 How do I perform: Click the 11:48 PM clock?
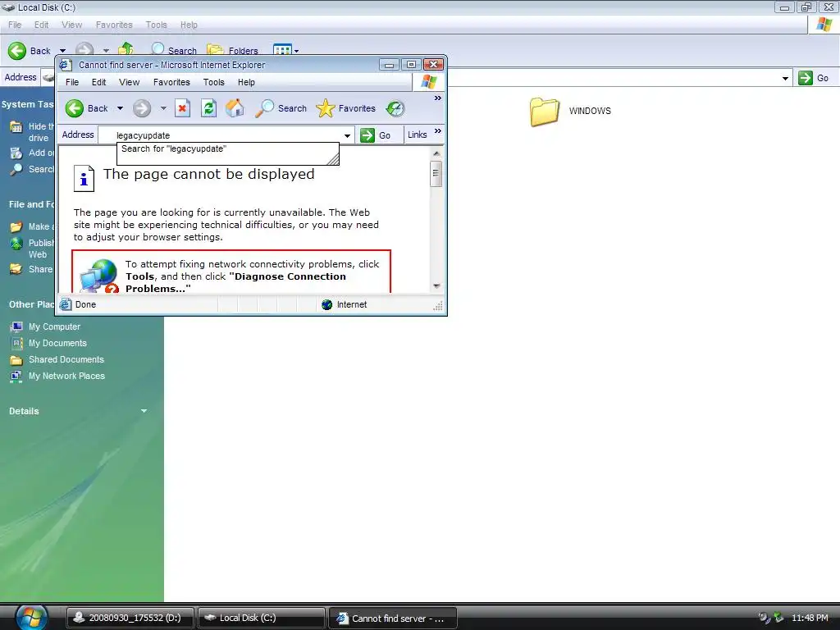click(x=810, y=618)
